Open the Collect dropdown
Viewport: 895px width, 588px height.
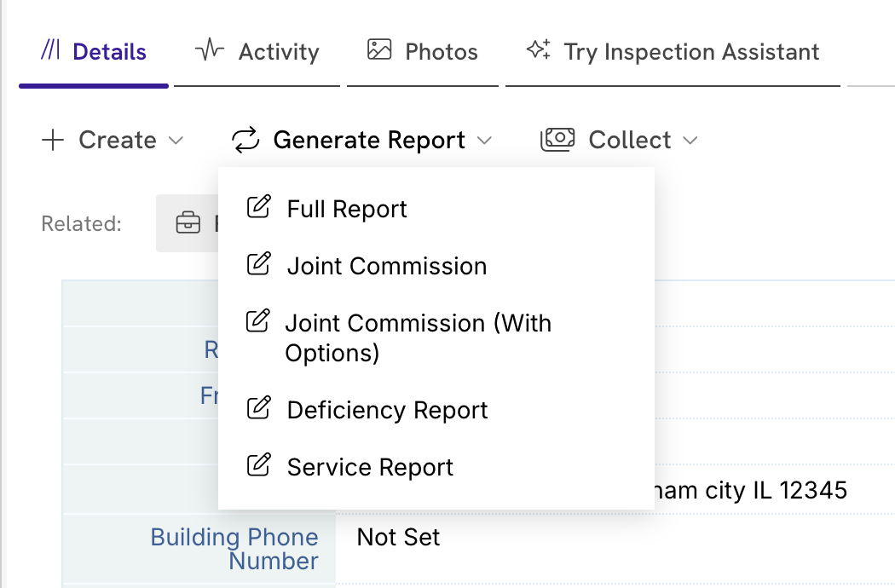pos(620,140)
